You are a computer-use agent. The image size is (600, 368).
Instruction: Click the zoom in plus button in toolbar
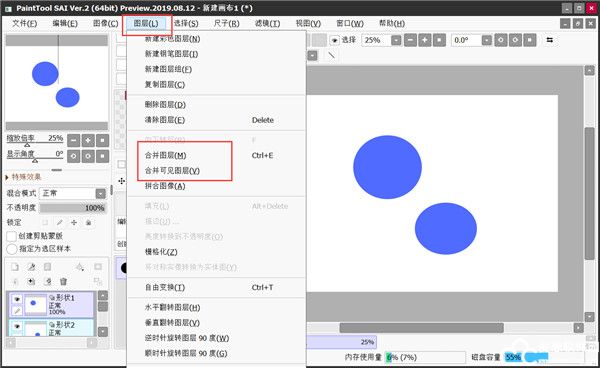pos(425,40)
